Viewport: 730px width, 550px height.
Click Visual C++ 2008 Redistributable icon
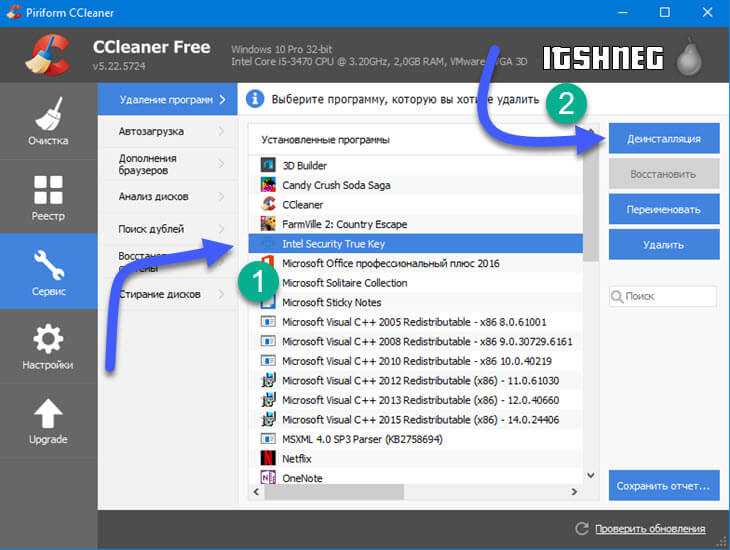point(268,341)
